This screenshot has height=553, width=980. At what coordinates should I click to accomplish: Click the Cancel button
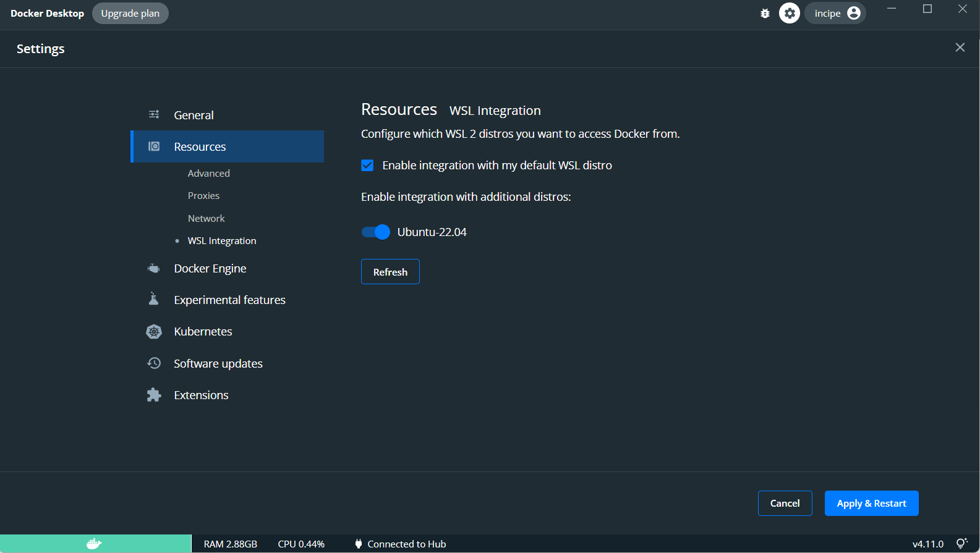785,504
